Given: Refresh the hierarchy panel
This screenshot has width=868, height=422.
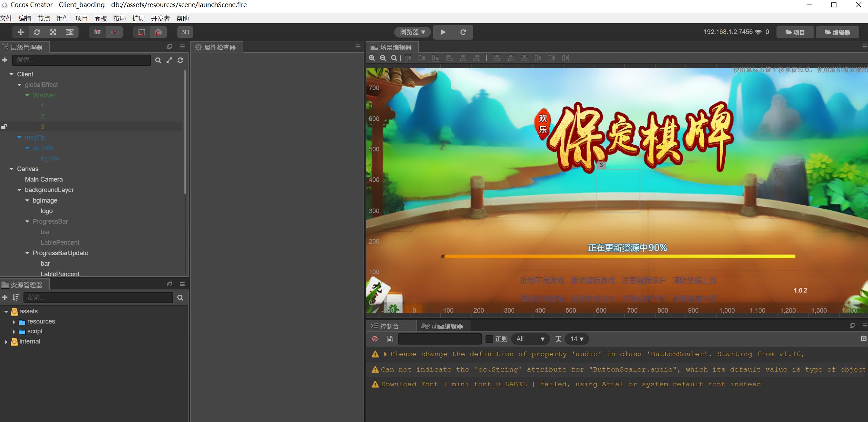Looking at the screenshot, I should pos(181,60).
